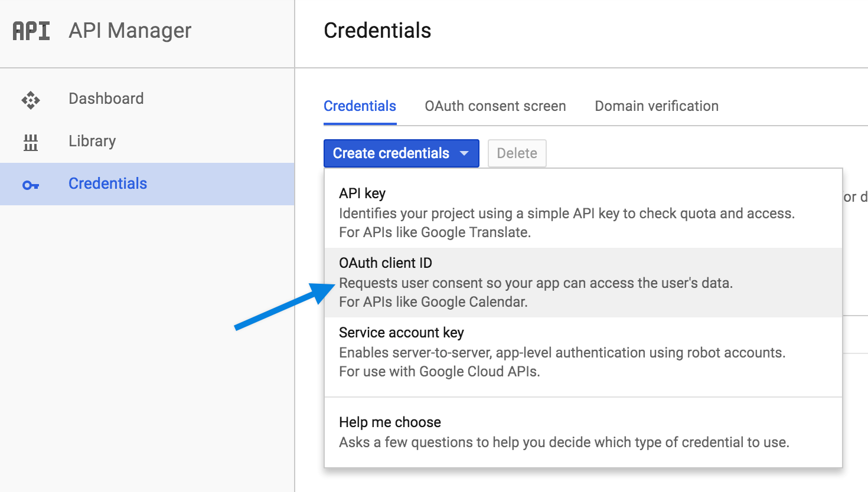868x492 pixels.
Task: Click the Credentials page heading
Action: pyautogui.click(x=377, y=31)
